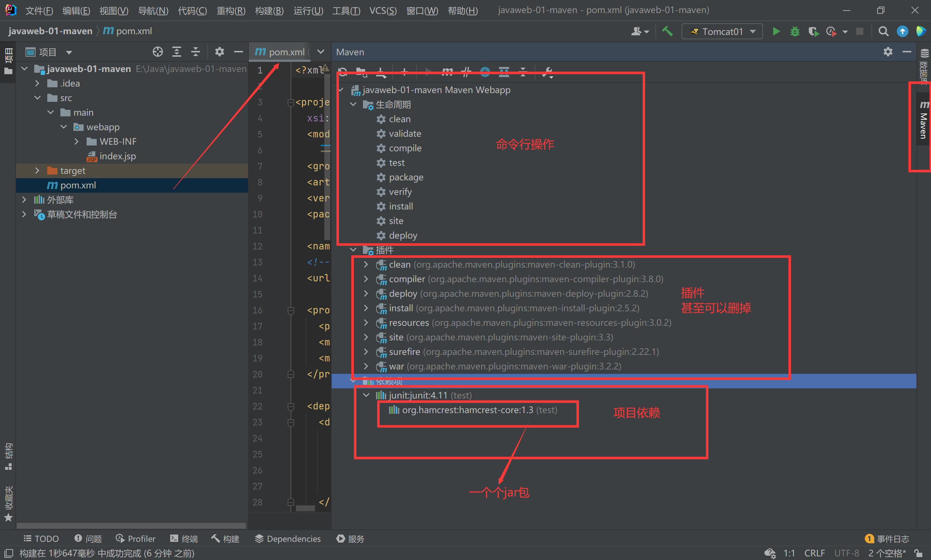The width and height of the screenshot is (931, 560).
Task: Expand all in Project panel toolbar
Action: [177, 52]
